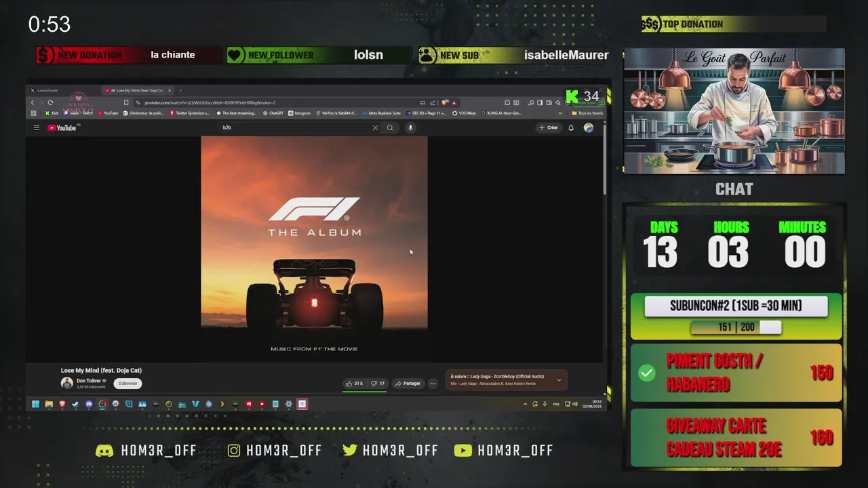Subscribe to Don Toliver with S'abonner
Image resolution: width=868 pixels, height=488 pixels.
(x=127, y=384)
